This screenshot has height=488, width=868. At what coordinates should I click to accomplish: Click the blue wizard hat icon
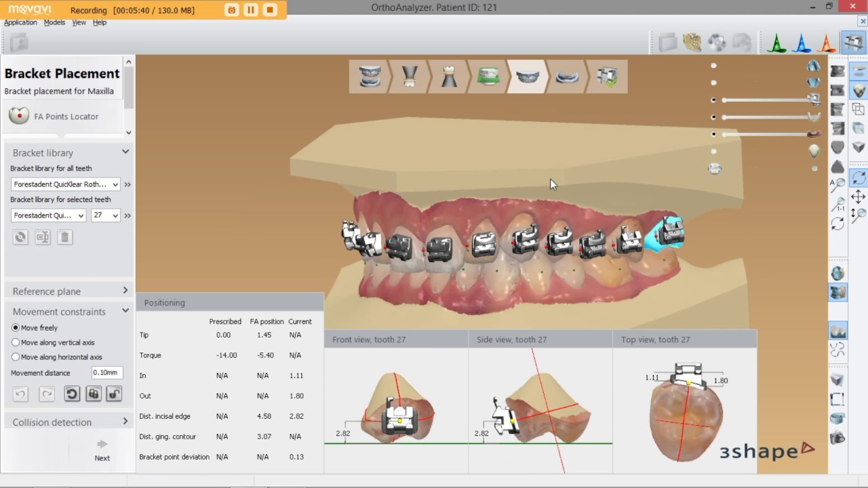tap(802, 43)
